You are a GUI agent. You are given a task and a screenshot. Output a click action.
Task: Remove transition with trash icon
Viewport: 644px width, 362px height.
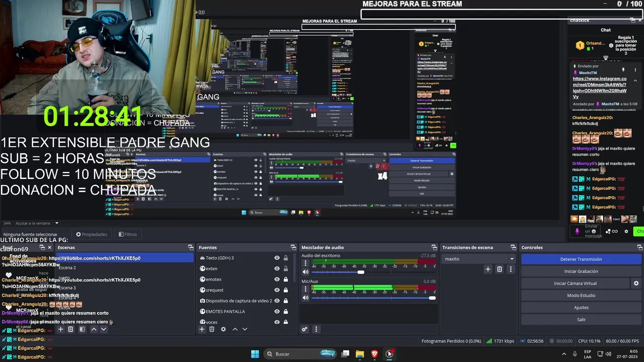pos(499,269)
